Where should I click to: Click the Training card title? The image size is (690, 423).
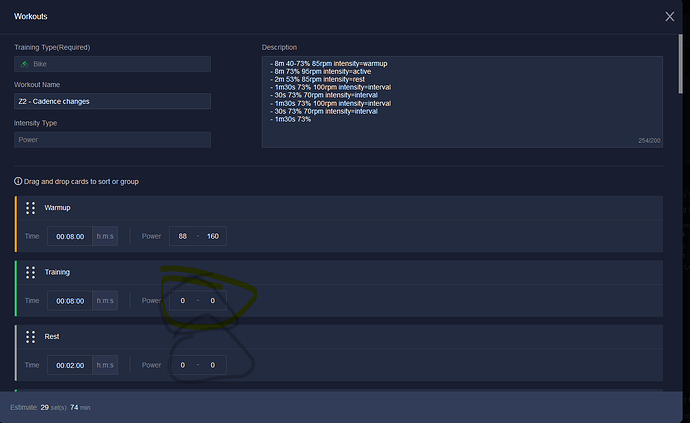pyautogui.click(x=57, y=272)
